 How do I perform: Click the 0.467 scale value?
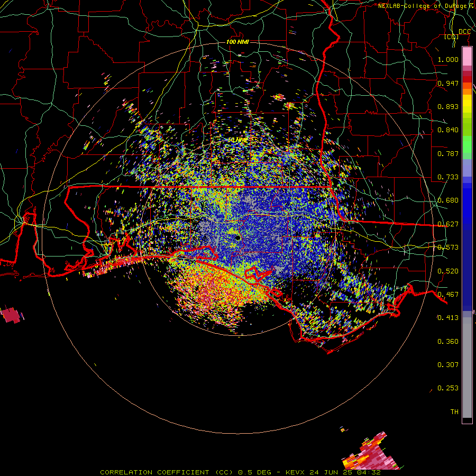[x=448, y=295]
